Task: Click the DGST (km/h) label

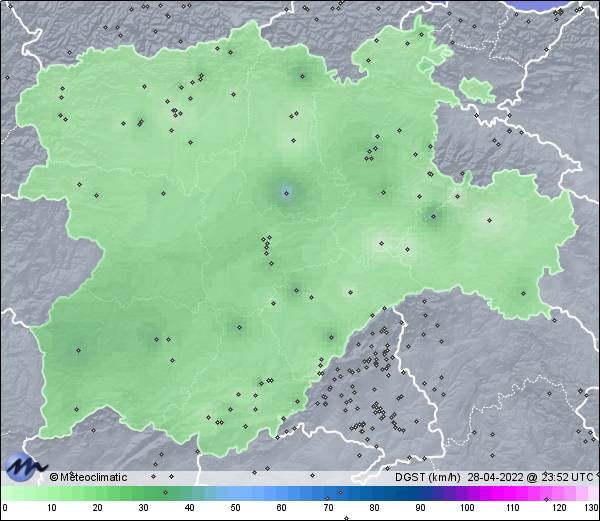Action: 428,477
